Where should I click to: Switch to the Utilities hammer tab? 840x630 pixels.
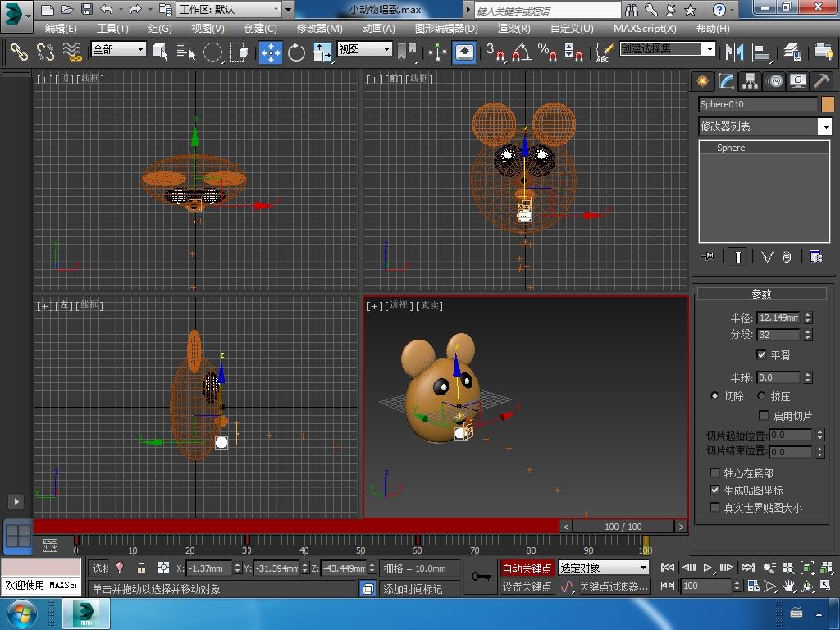pos(821,80)
